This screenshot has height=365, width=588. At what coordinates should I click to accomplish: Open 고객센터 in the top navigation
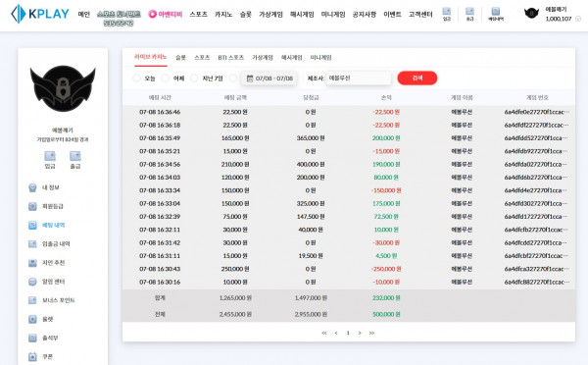pos(420,15)
